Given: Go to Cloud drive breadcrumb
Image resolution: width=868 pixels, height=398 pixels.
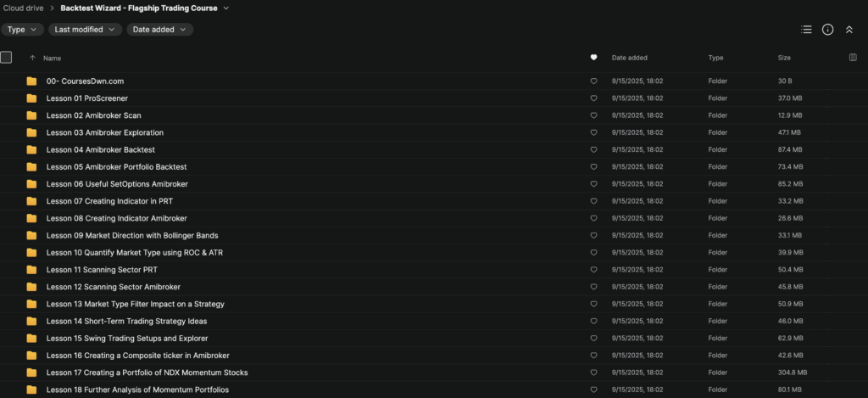Looking at the screenshot, I should [24, 8].
